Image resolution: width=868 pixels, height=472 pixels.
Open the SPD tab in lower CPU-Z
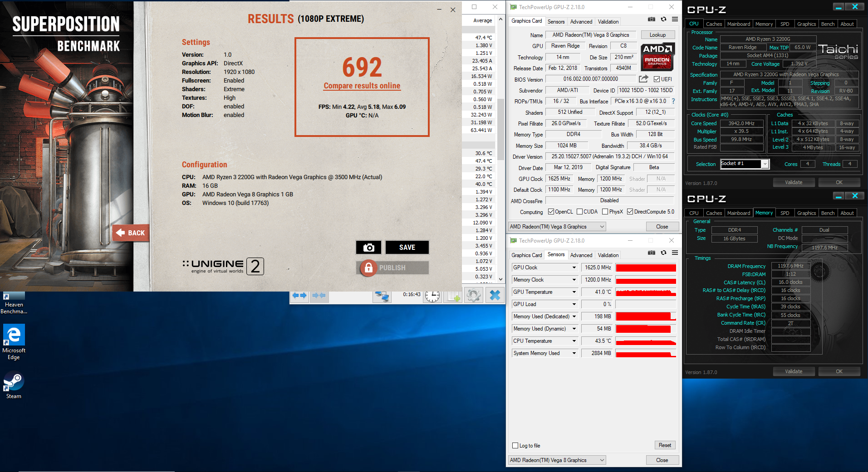(x=785, y=213)
